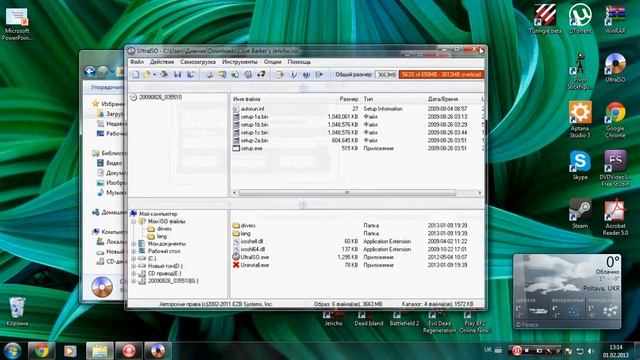The image size is (640, 360).
Task: Click the New image icon in UltraISO toolbar
Action: click(136, 75)
